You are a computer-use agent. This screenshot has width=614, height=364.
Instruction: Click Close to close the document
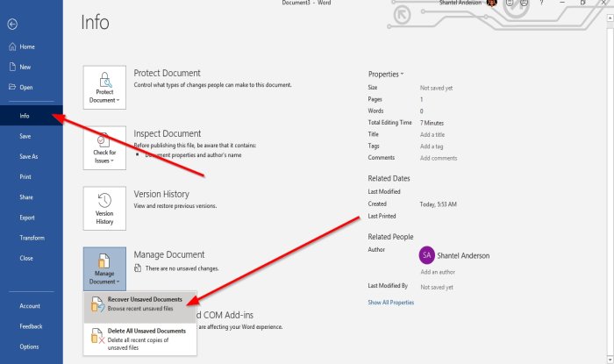[32, 258]
